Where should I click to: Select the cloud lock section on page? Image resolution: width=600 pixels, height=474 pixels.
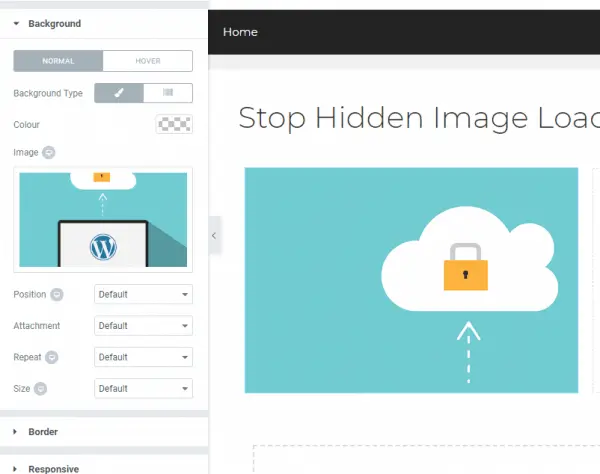(x=411, y=280)
